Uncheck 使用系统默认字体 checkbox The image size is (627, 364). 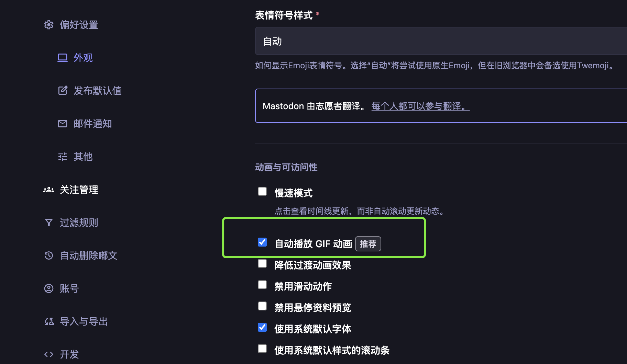262,327
